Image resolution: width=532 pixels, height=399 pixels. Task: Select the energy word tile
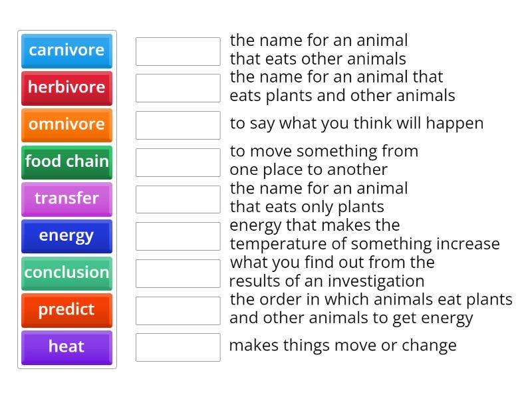click(66, 236)
